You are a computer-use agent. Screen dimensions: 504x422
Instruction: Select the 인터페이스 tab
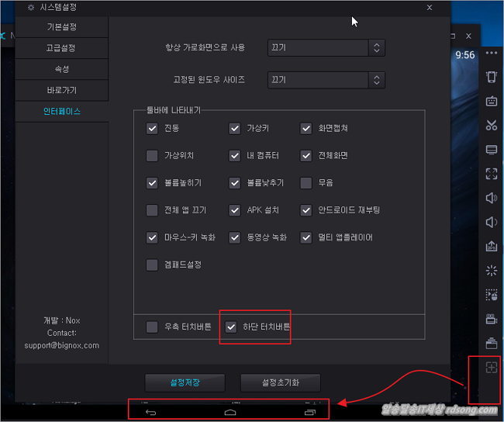click(62, 112)
